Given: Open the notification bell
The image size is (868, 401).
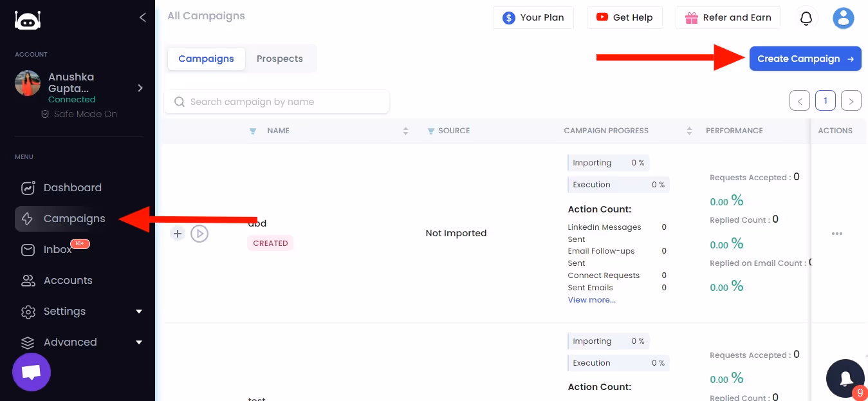Looking at the screenshot, I should point(806,18).
